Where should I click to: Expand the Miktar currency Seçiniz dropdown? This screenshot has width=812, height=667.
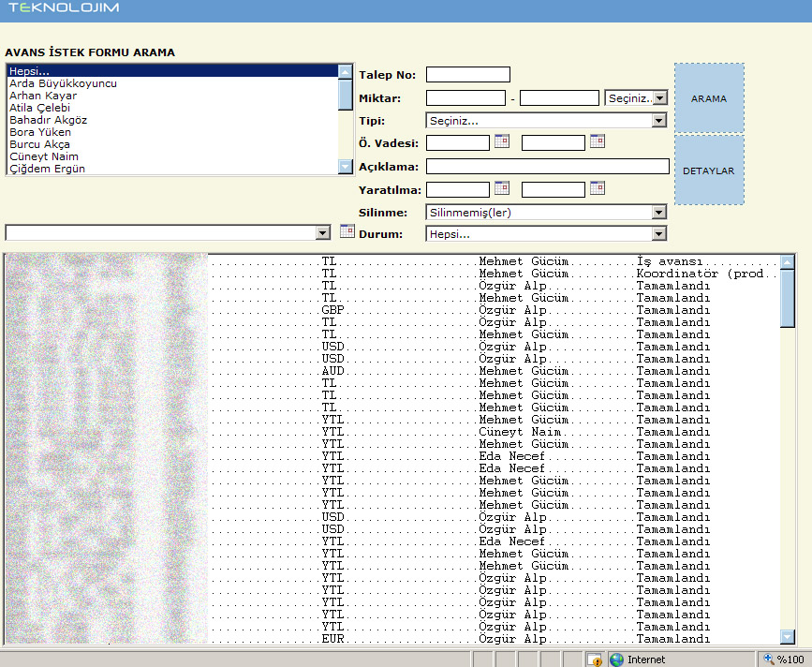pyautogui.click(x=659, y=97)
